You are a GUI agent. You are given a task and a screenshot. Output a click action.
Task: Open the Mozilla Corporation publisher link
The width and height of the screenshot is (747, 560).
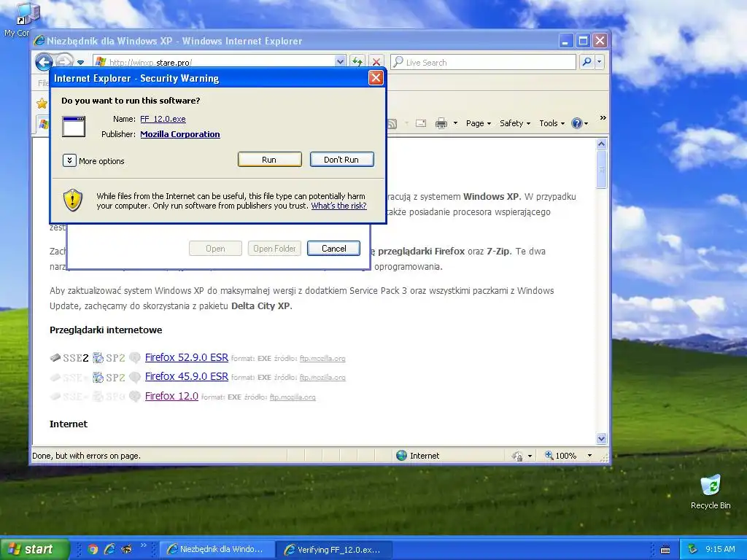pos(180,134)
